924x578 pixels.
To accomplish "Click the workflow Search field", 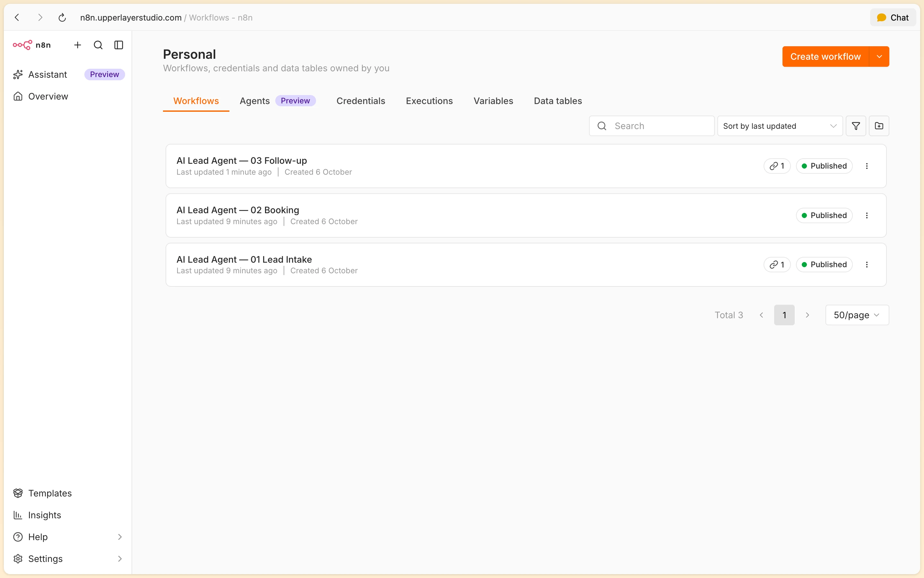I will click(651, 126).
